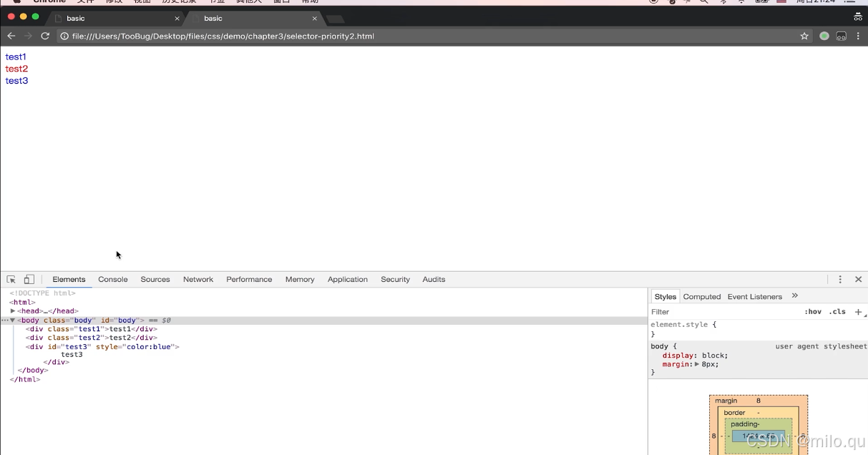Viewport: 868px width, 455px height.
Task: Activate the inspect element picker
Action: pyautogui.click(x=11, y=280)
